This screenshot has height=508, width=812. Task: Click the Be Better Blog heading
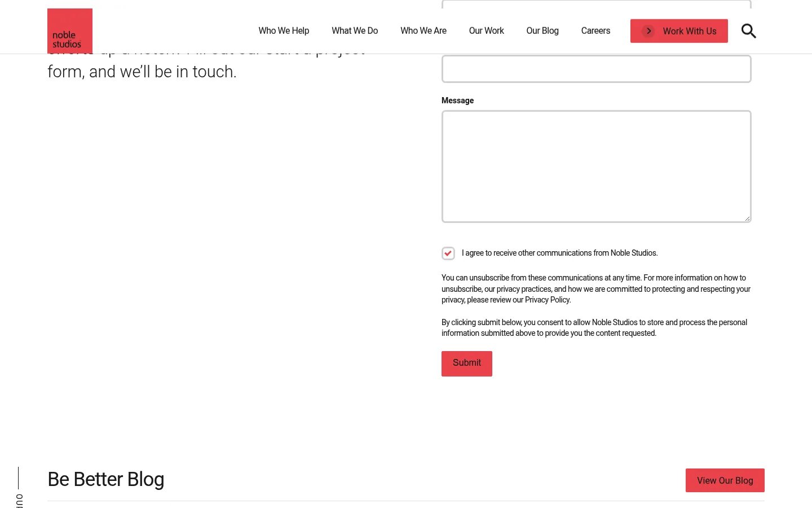[106, 479]
